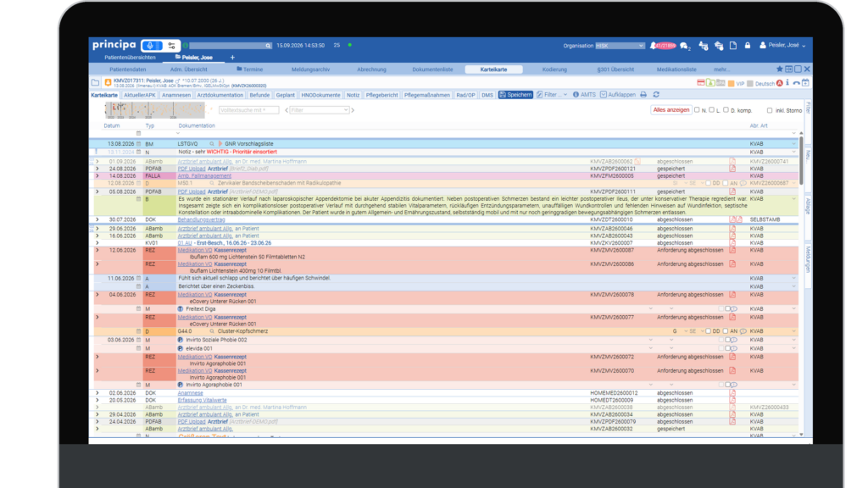Click the print icon in toolbar
868x488 pixels.
pos(643,95)
